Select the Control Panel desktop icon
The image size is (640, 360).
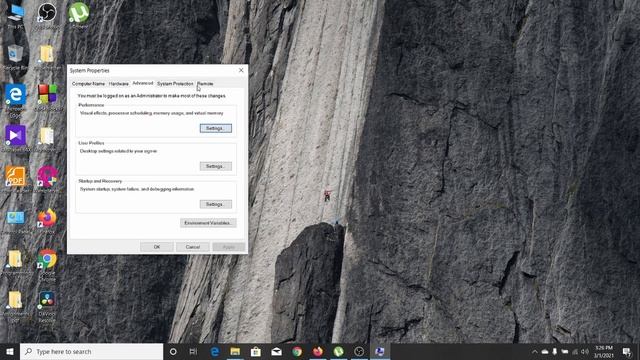pos(16,221)
